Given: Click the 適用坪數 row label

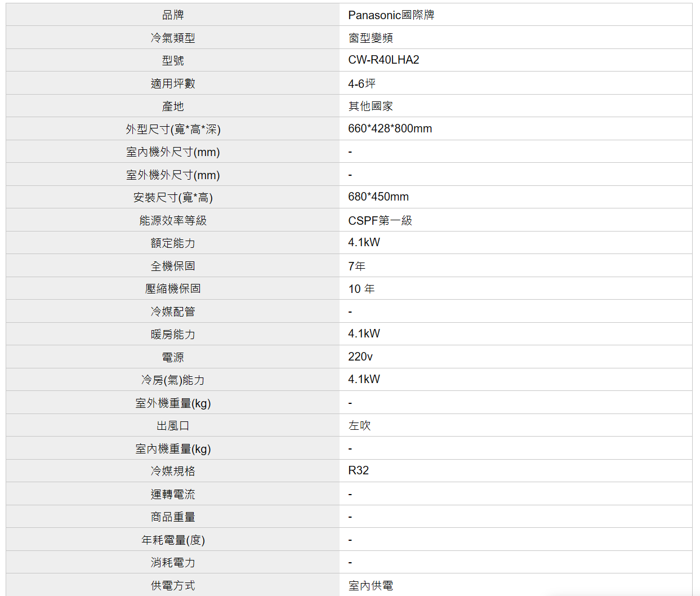Looking at the screenshot, I should pyautogui.click(x=173, y=83).
